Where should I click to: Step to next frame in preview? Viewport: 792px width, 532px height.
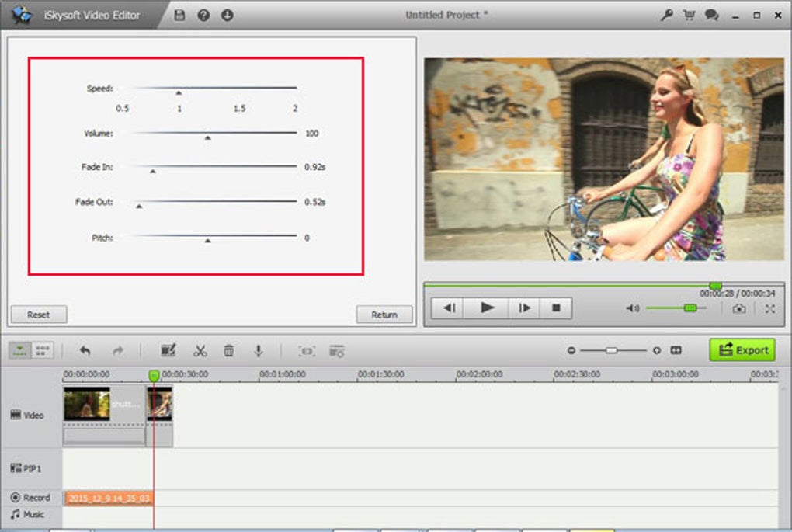click(524, 308)
